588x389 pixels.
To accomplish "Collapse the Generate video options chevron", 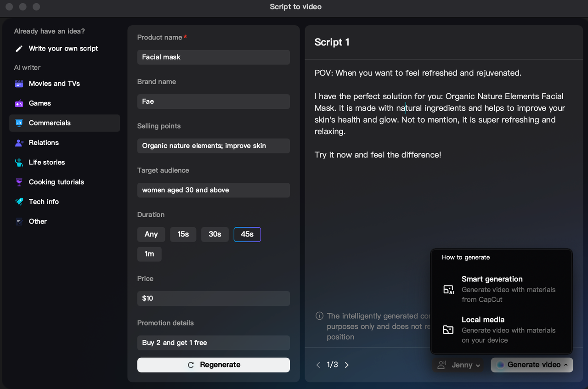I will pos(565,365).
